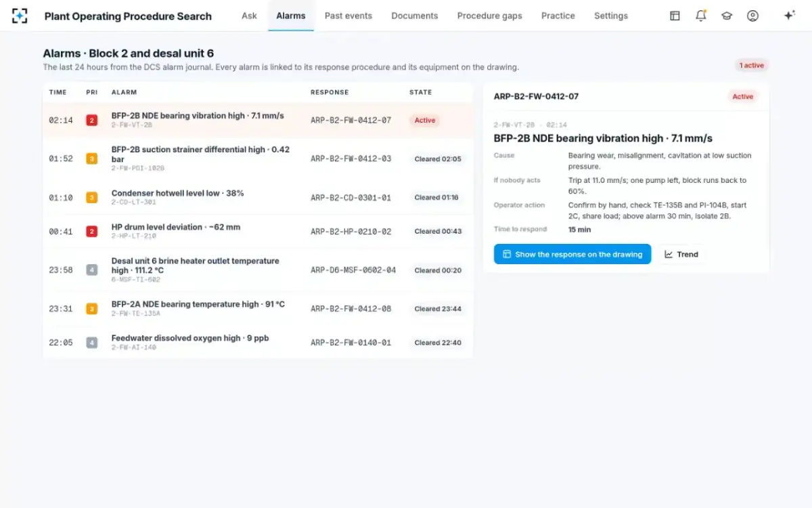Switch to the Practice tab

[x=558, y=16]
